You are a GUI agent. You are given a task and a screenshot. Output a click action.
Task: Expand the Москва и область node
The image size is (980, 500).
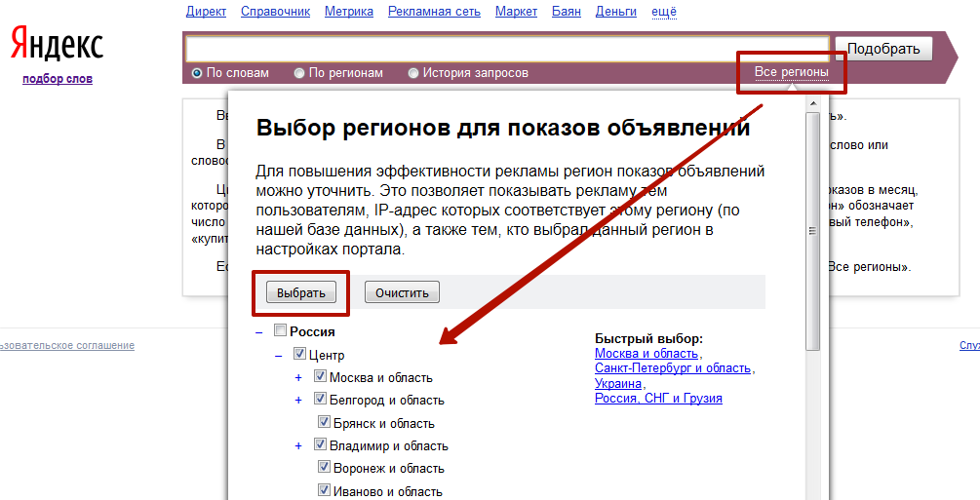pyautogui.click(x=298, y=378)
